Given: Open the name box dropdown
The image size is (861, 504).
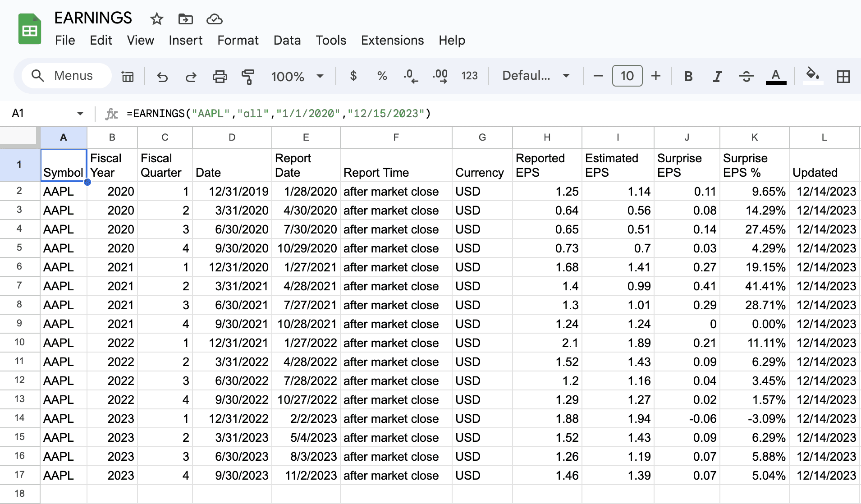Looking at the screenshot, I should pos(79,113).
